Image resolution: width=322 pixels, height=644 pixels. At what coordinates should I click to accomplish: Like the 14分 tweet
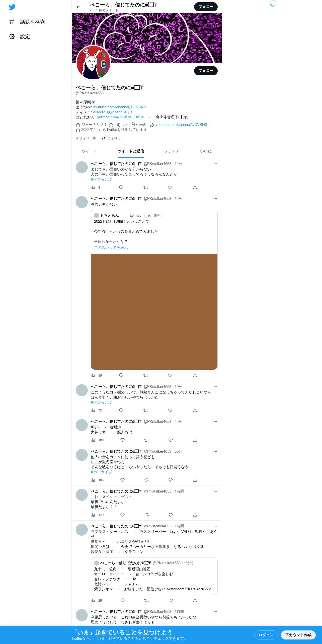point(170,187)
